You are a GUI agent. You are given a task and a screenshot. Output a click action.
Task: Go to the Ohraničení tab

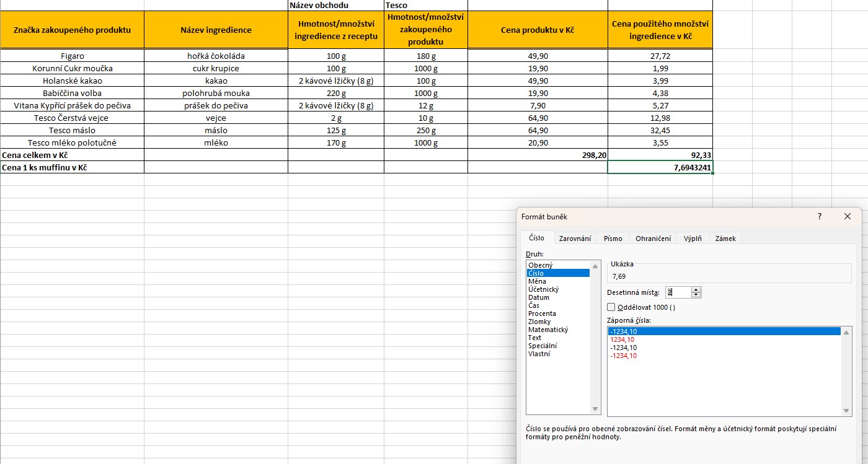653,239
